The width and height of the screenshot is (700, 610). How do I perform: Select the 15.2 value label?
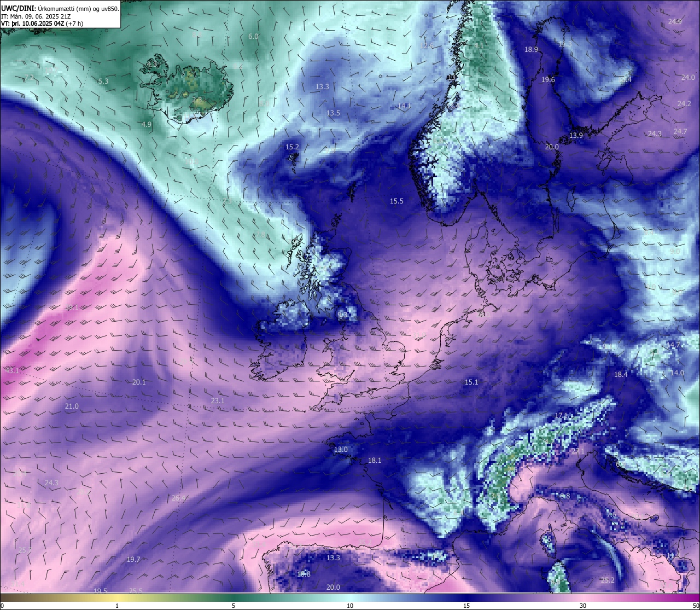293,147
